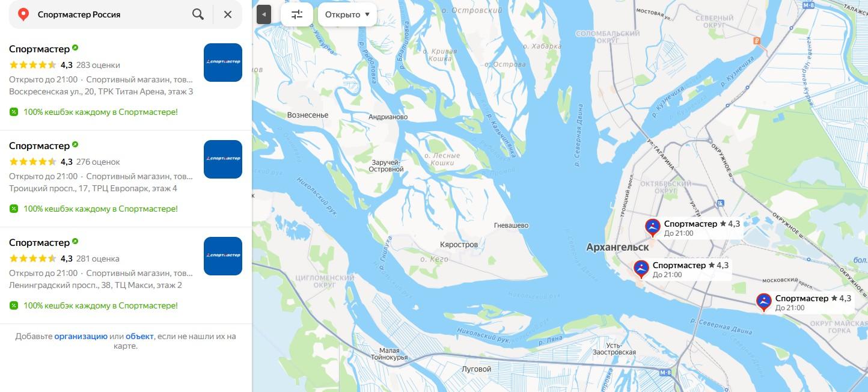
Task: Click the Спортмастер logo for Европарк
Action: pos(223,159)
